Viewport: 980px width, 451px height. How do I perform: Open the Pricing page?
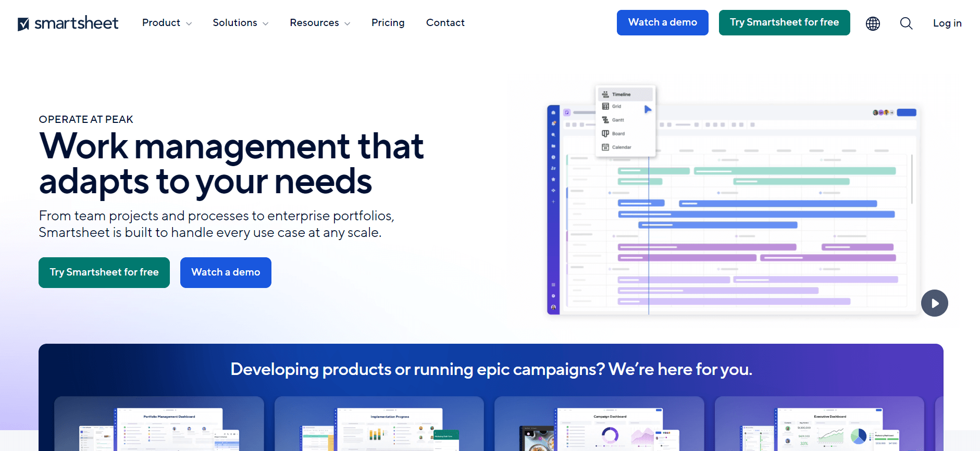388,23
